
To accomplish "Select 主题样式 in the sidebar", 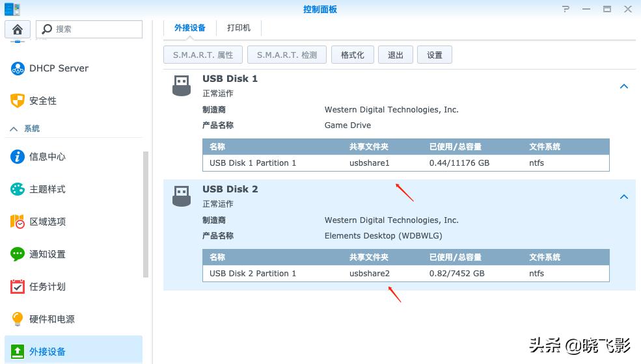I will [x=74, y=189].
